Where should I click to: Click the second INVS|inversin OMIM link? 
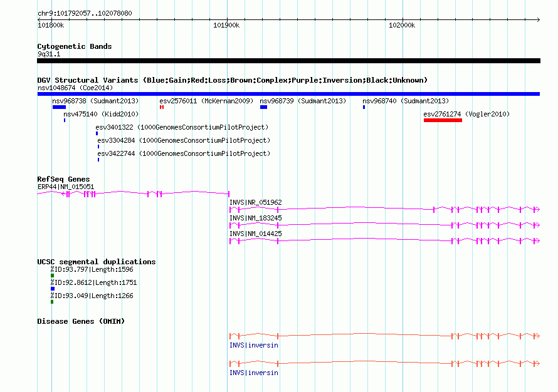click(x=254, y=373)
